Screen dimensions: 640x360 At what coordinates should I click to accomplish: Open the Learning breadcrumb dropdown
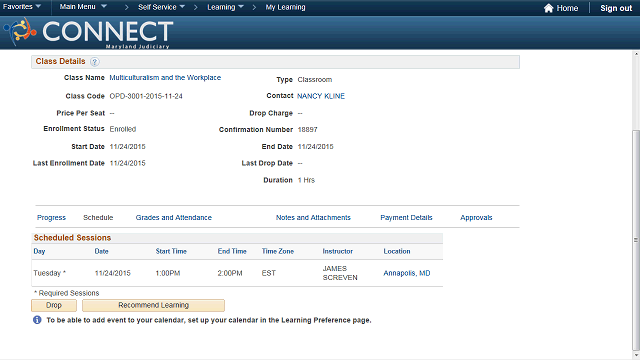point(225,7)
